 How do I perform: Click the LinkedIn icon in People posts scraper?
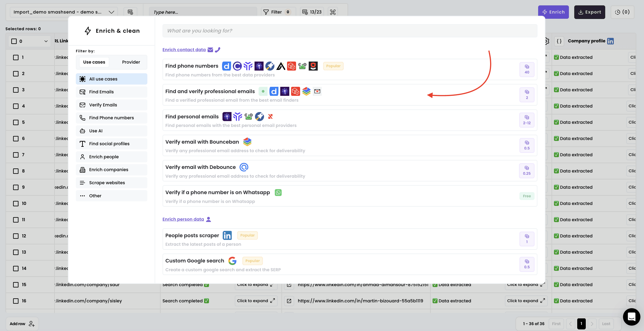pyautogui.click(x=227, y=235)
